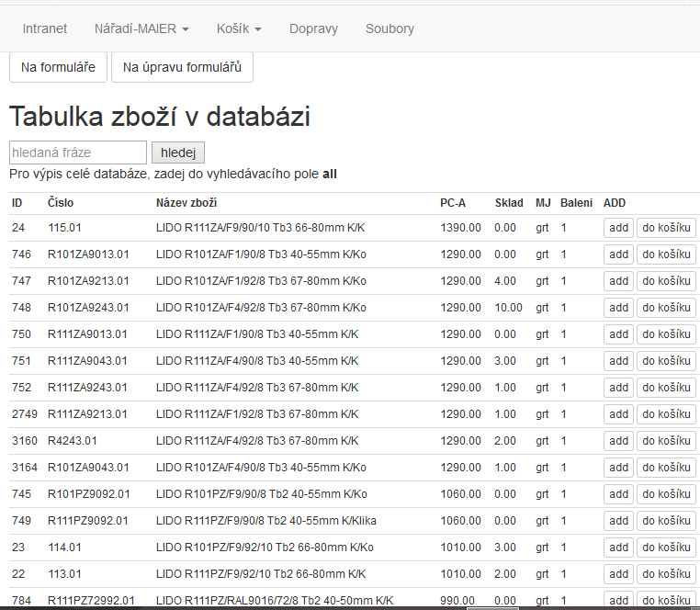This screenshot has height=610, width=700.
Task: Click the Na formuláře button
Action: (x=58, y=67)
